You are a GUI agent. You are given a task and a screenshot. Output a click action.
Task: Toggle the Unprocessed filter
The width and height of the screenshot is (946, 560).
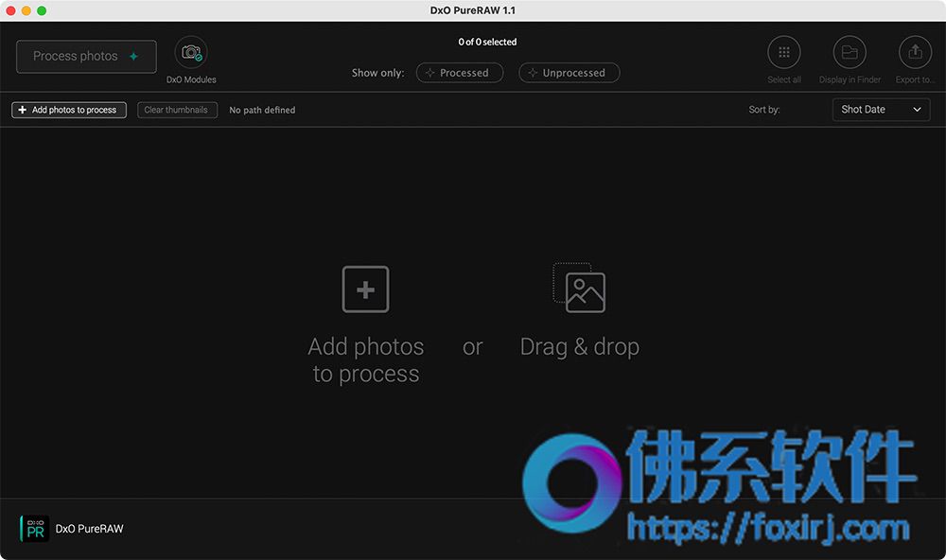[569, 73]
